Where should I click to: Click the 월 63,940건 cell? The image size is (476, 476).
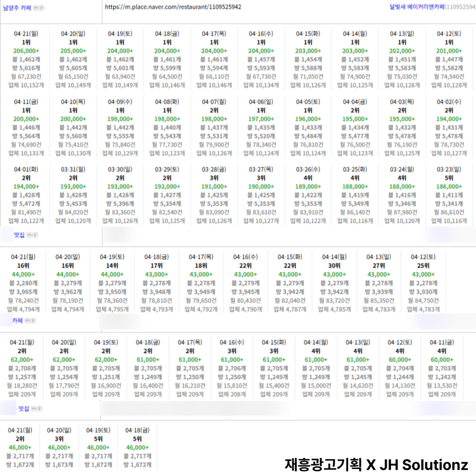tap(120, 77)
